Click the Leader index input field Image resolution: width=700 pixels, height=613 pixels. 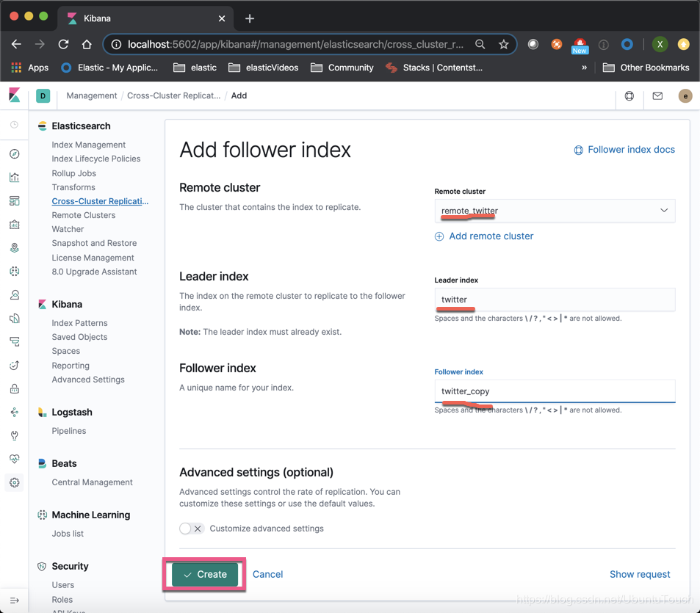click(x=555, y=300)
